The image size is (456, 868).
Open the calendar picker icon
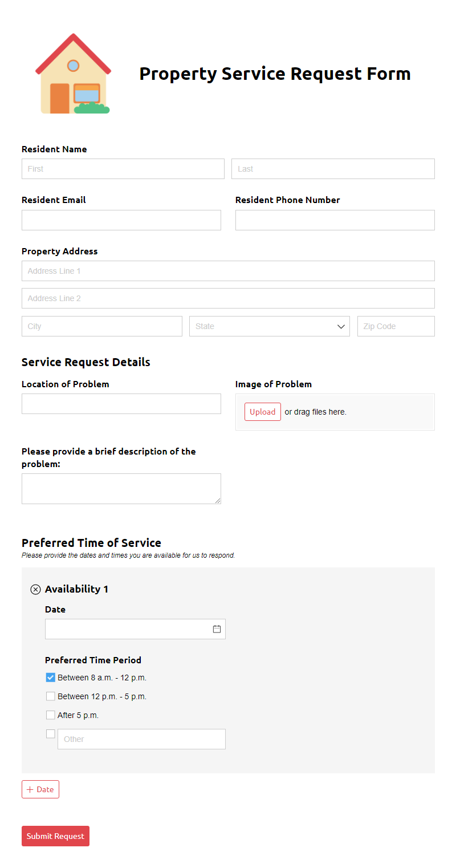[217, 629]
